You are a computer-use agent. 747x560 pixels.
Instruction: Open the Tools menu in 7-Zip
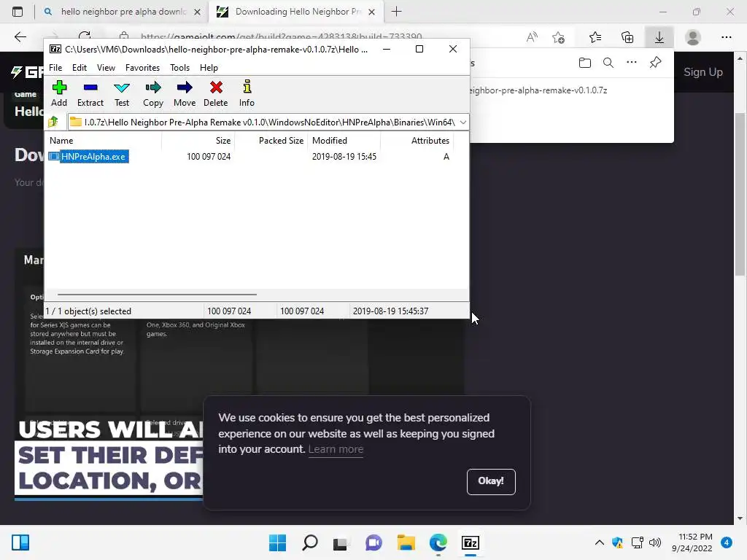point(179,68)
